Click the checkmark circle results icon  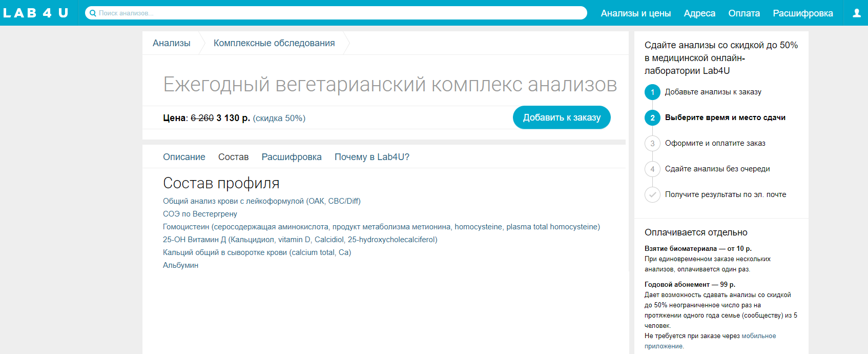[x=652, y=194]
